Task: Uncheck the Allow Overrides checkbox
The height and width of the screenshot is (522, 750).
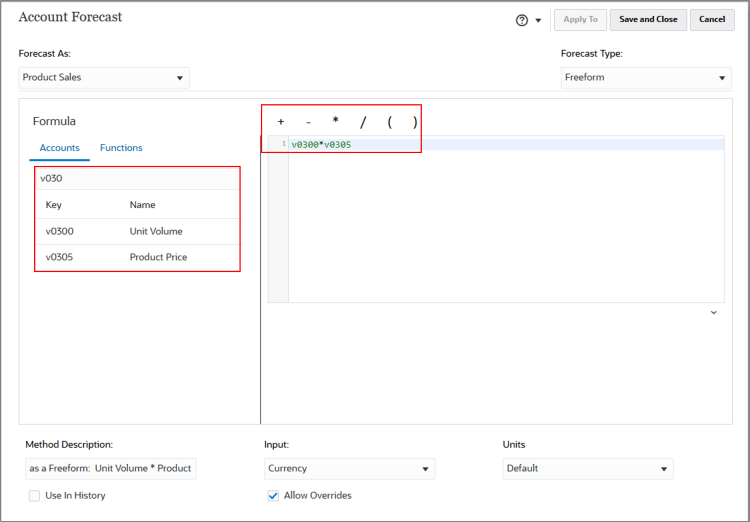Action: [x=273, y=496]
